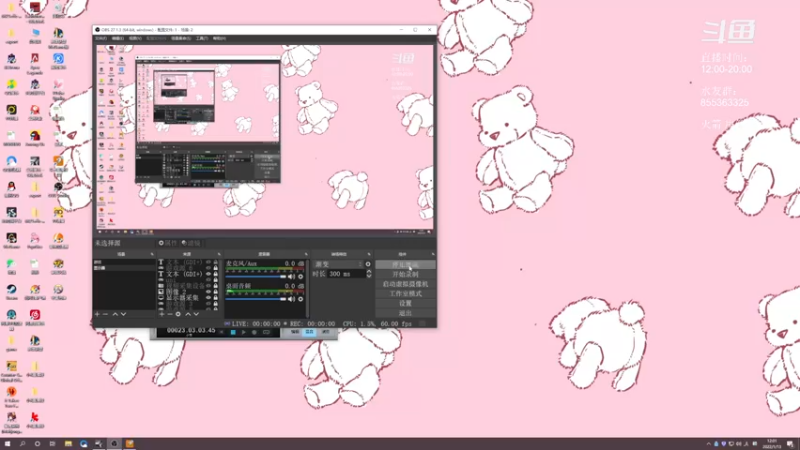Open 麦克风/Aux audio settings gear
The width and height of the screenshot is (800, 450).
tap(301, 277)
